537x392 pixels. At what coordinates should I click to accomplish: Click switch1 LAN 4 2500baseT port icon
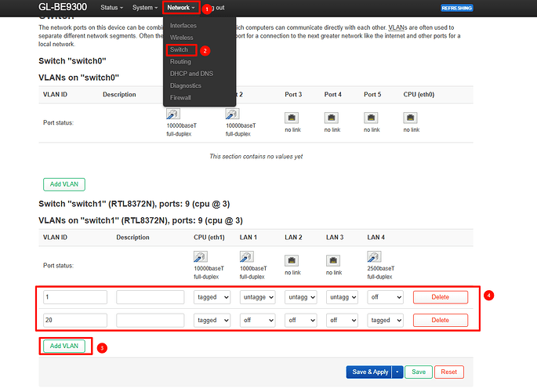pos(374,257)
